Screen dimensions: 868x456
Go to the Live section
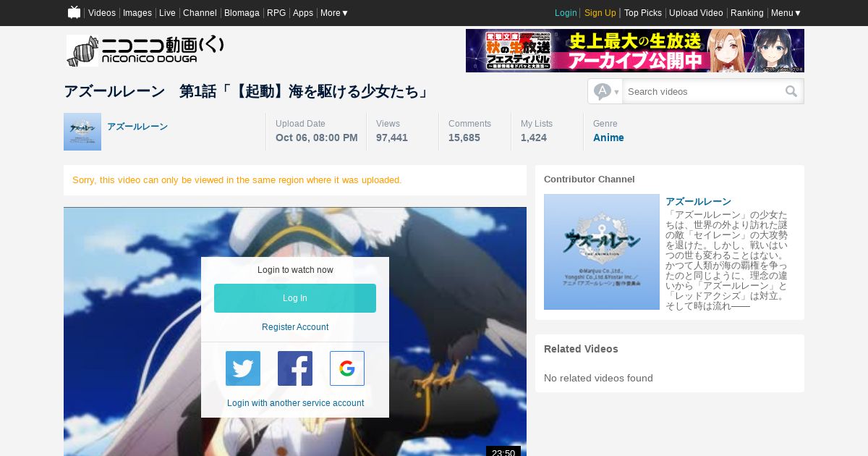tap(167, 13)
